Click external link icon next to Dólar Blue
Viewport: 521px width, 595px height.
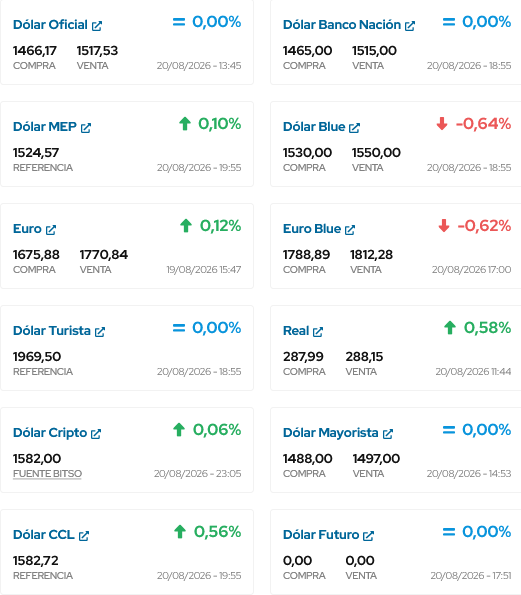click(x=354, y=128)
